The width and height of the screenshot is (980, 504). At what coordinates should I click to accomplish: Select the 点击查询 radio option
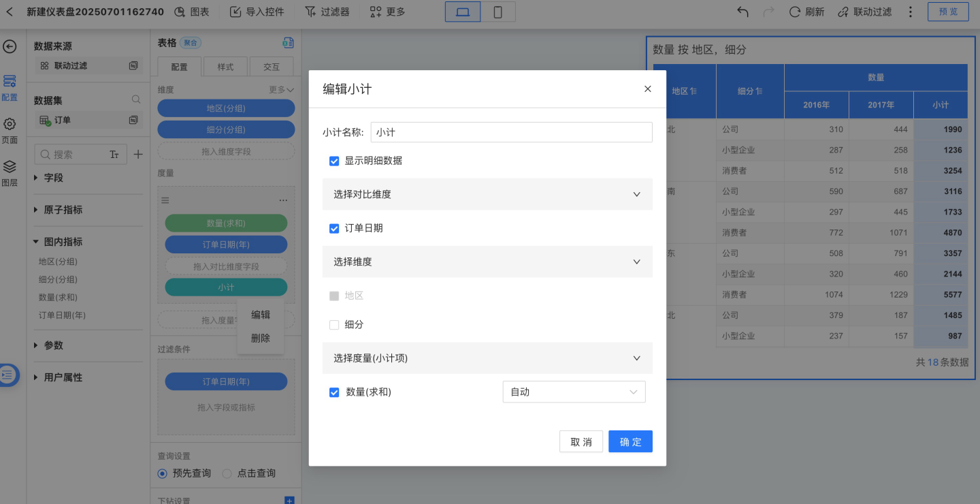pos(227,473)
